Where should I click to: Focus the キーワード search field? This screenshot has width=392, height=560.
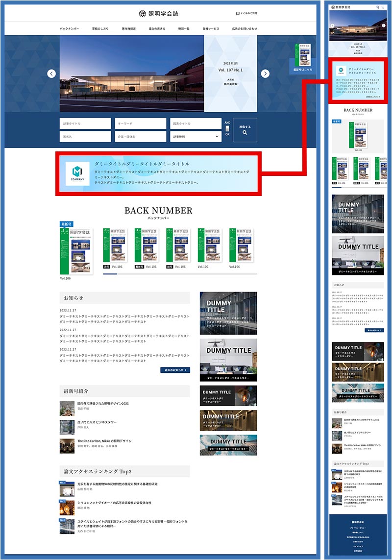pyautogui.click(x=141, y=123)
